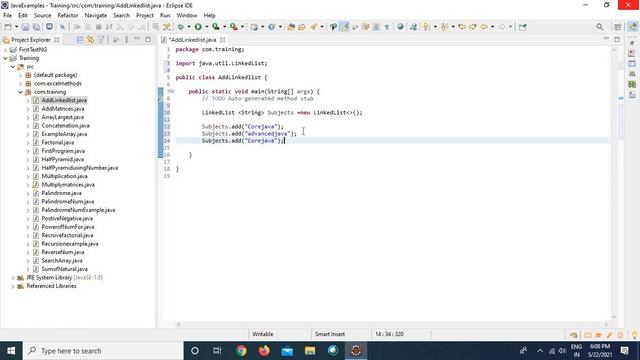Viewport: 640px width, 360px height.
Task: Click the Save toolbar icon
Action: [25, 27]
